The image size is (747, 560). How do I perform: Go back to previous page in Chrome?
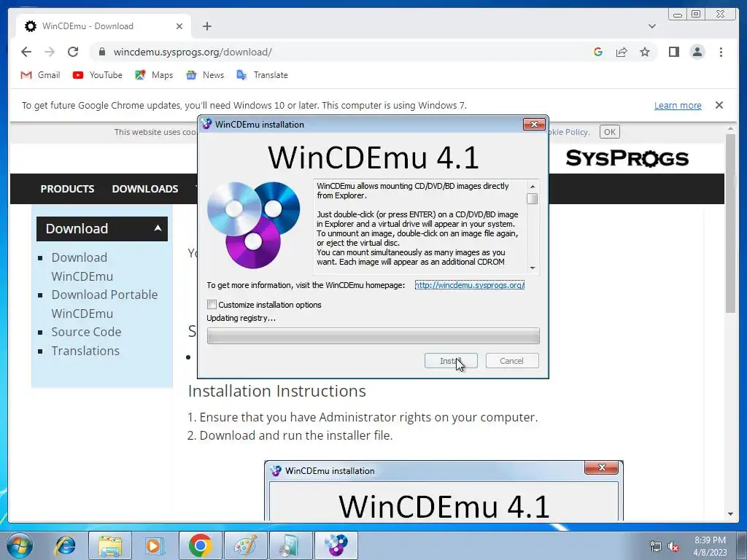coord(26,52)
